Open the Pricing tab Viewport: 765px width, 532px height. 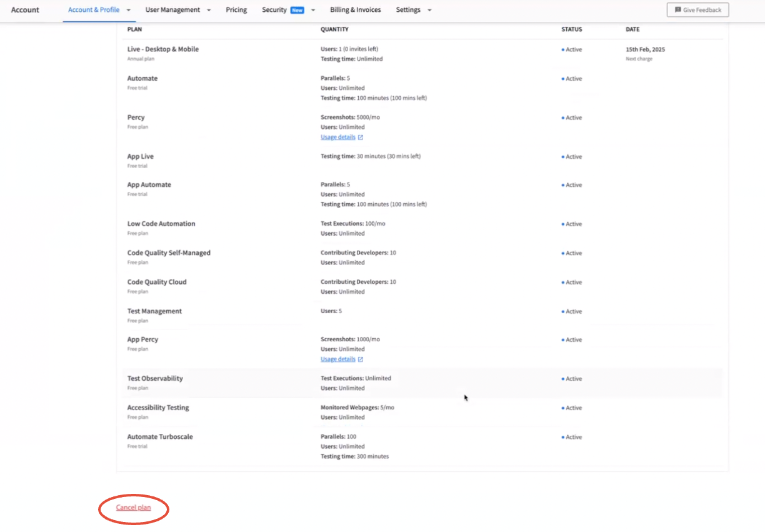pyautogui.click(x=236, y=10)
